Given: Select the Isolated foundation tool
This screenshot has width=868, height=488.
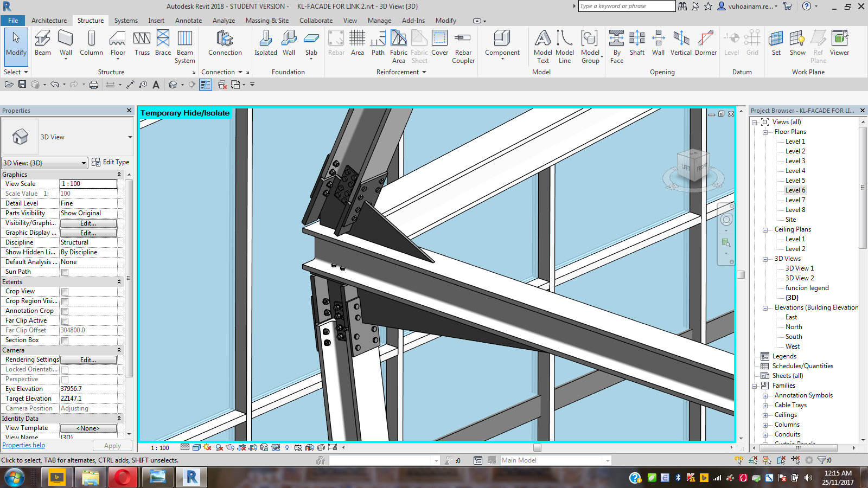Looking at the screenshot, I should [266, 43].
